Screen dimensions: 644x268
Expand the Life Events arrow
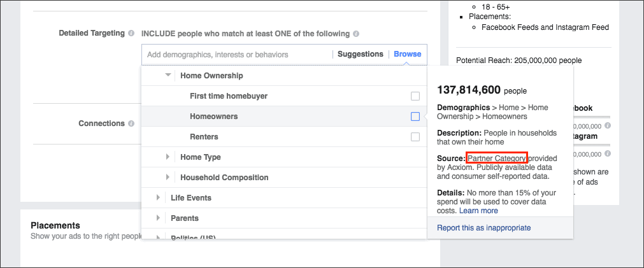coord(158,197)
